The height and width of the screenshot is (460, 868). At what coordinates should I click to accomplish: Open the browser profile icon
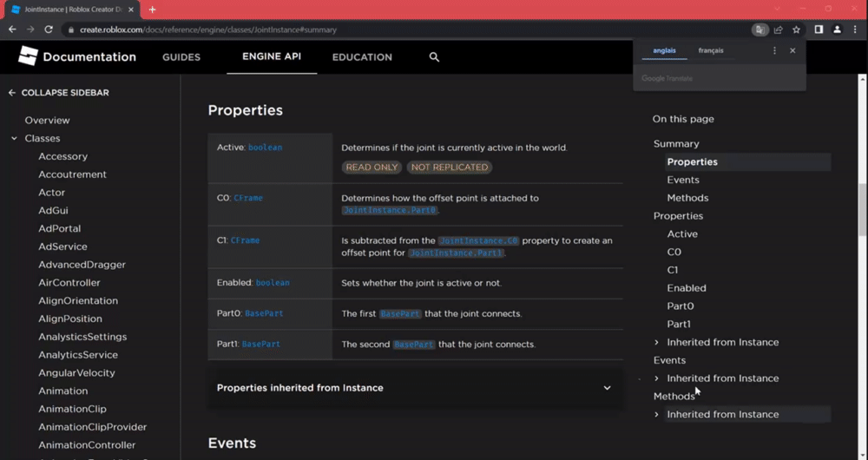tap(837, 30)
